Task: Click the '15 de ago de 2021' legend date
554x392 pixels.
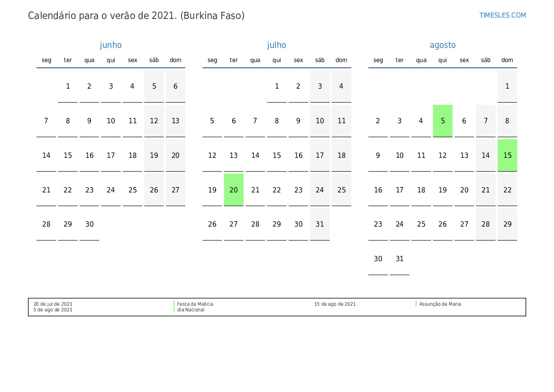Action: coord(335,304)
